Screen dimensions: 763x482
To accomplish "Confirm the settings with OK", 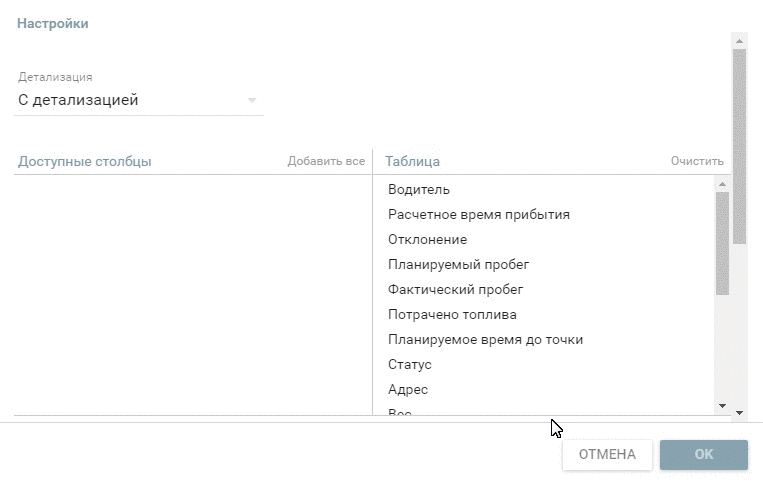I will (704, 454).
